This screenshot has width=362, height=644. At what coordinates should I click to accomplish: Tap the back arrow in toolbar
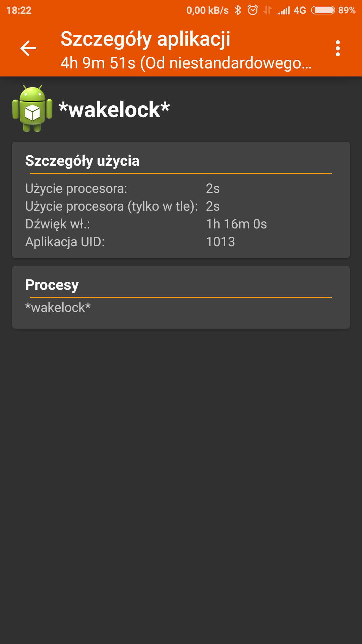click(28, 49)
